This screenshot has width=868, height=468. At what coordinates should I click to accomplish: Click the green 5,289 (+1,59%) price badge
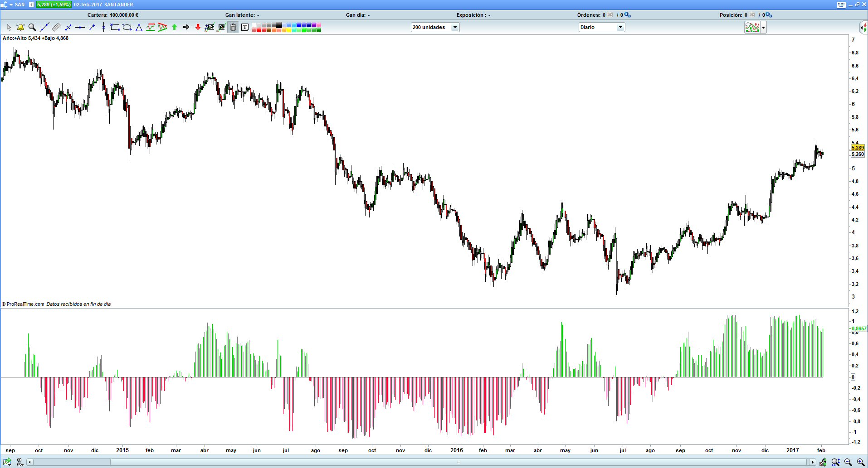click(x=54, y=5)
